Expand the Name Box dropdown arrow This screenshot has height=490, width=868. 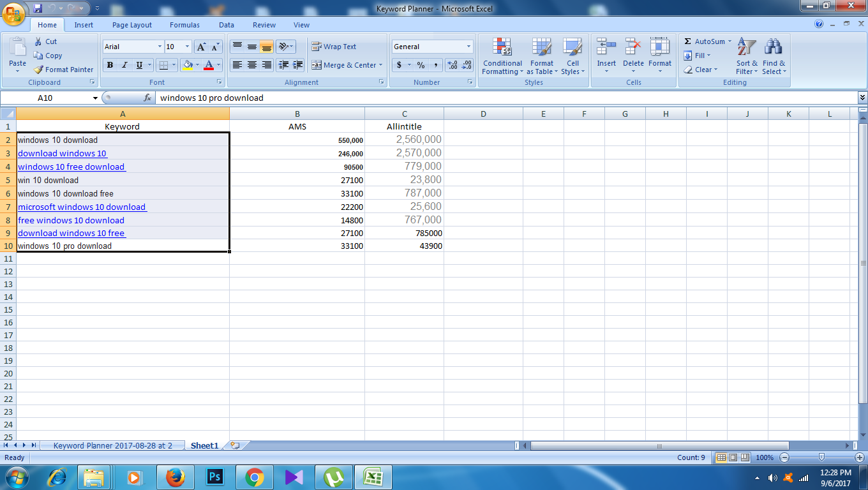tap(96, 98)
